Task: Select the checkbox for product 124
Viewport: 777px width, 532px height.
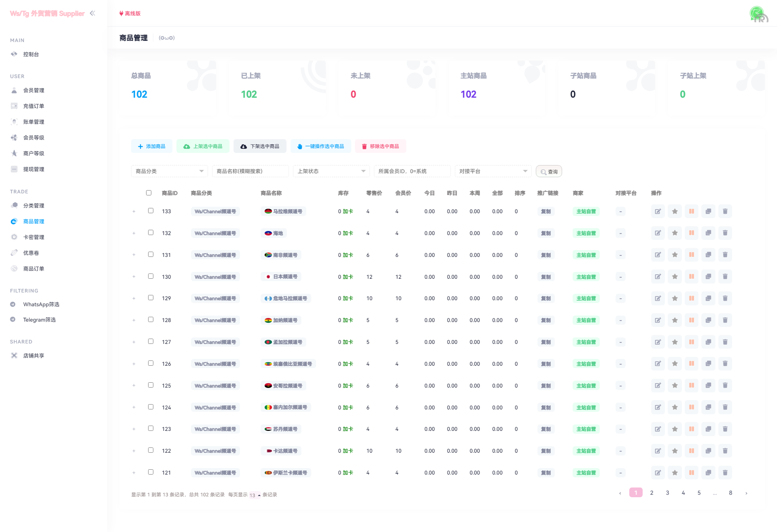Action: [151, 407]
